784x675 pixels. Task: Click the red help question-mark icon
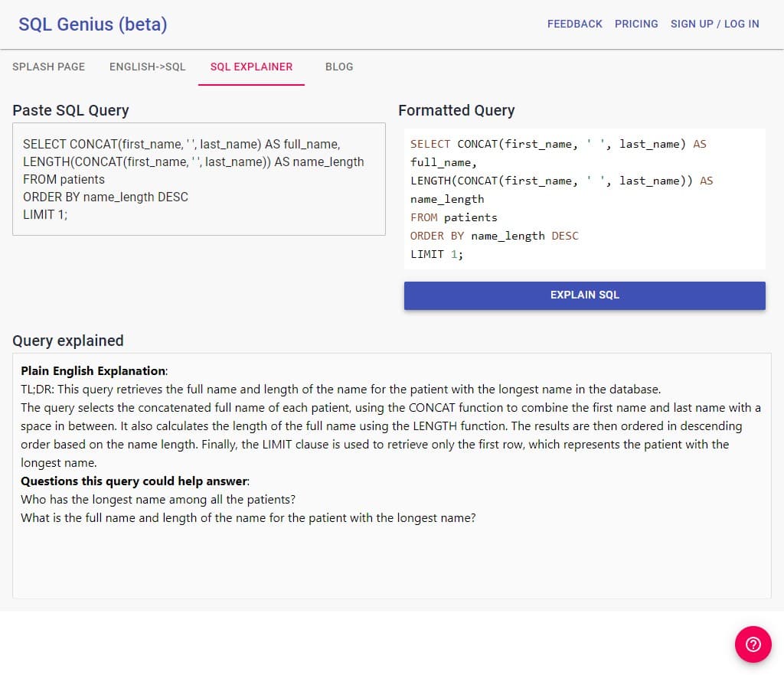[753, 644]
